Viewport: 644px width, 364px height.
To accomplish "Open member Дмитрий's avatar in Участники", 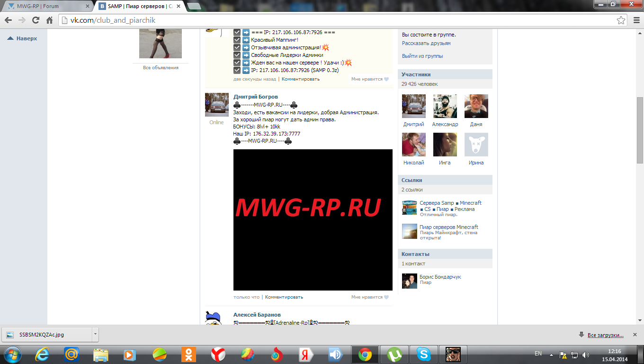I will (x=414, y=106).
